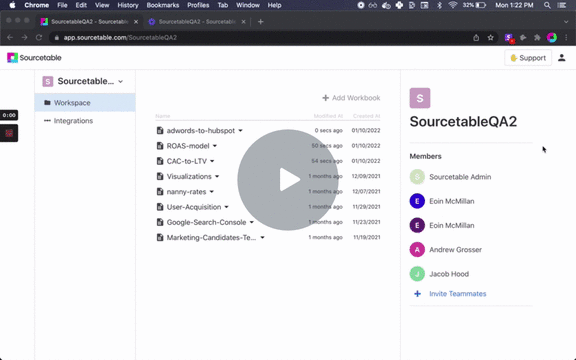576x360 pixels.
Task: Click the nanny-rates file icon
Action: click(x=160, y=192)
